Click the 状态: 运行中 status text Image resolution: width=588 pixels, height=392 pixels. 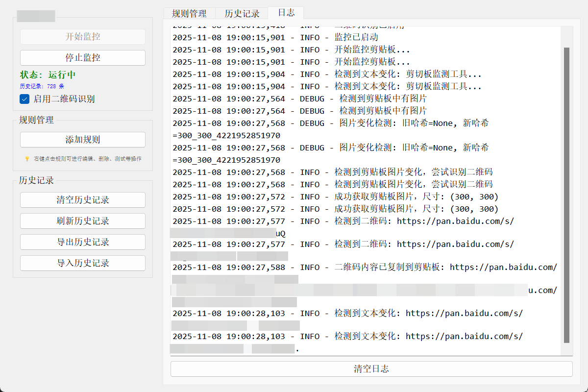click(x=48, y=75)
